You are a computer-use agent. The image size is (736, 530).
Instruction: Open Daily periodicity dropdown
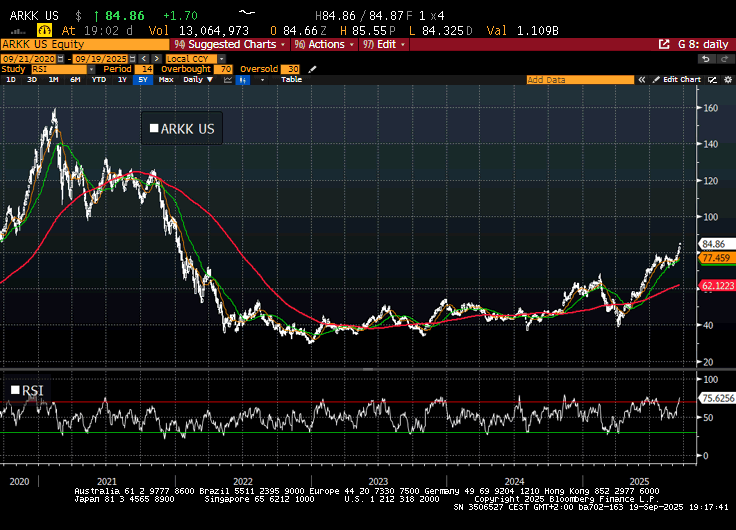click(198, 80)
